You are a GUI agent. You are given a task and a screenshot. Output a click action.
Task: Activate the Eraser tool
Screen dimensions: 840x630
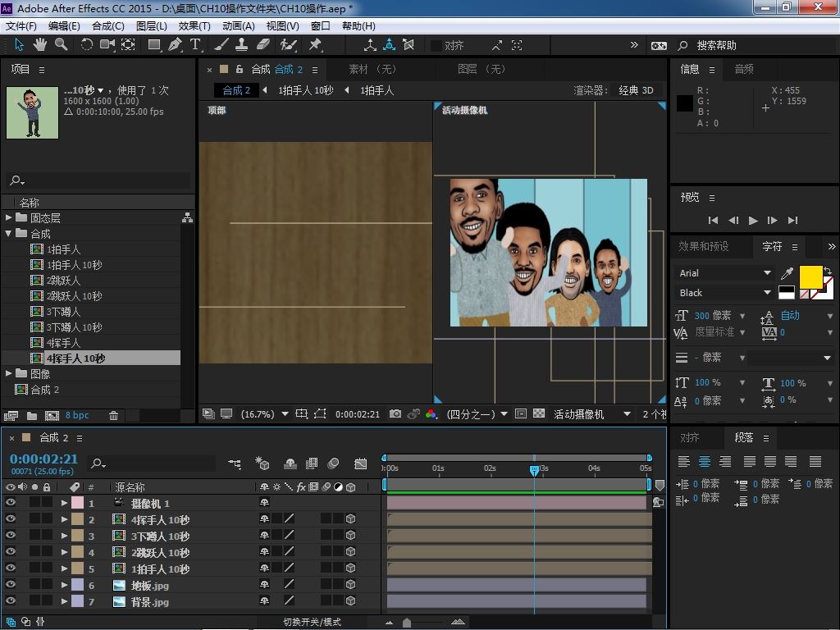click(x=263, y=44)
